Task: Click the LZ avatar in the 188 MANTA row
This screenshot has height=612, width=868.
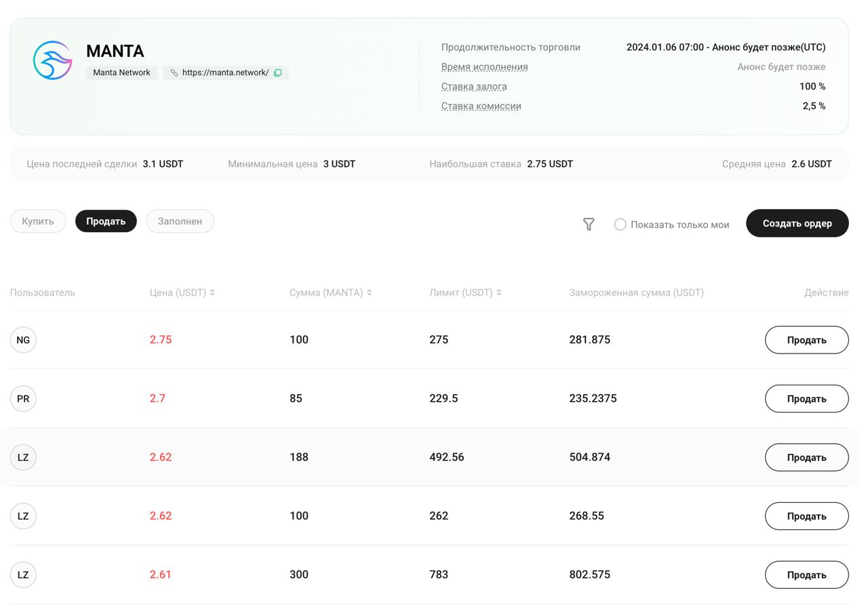Action: 23,457
